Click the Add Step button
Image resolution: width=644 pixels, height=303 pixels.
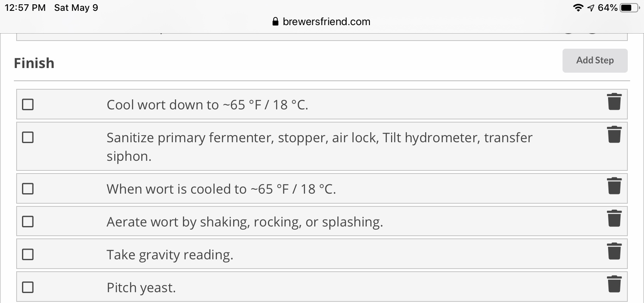(x=595, y=60)
